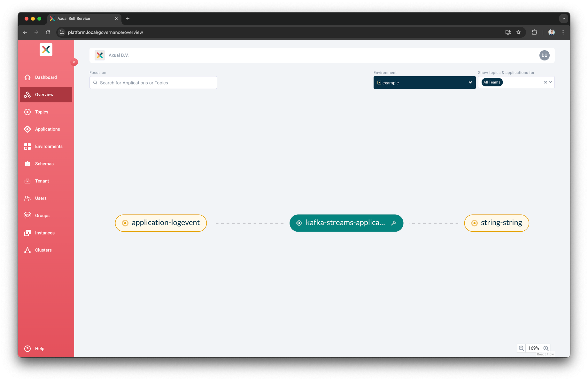Click the Users people icon
Screen dimensions: 588x381
27,198
